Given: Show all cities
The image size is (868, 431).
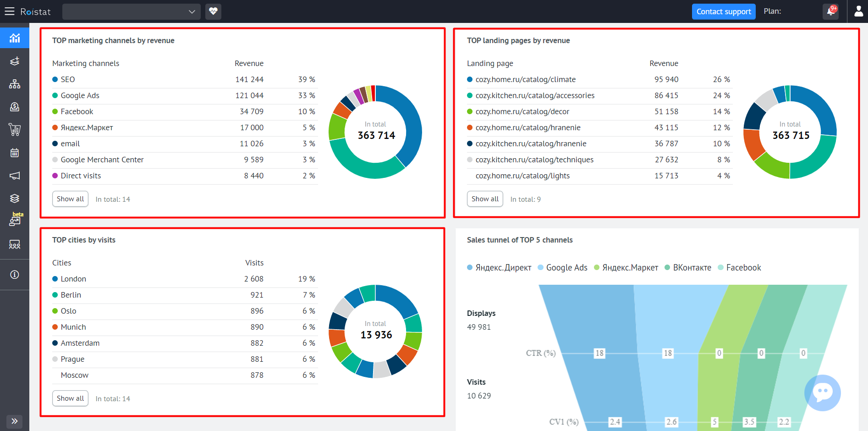Looking at the screenshot, I should [x=70, y=398].
